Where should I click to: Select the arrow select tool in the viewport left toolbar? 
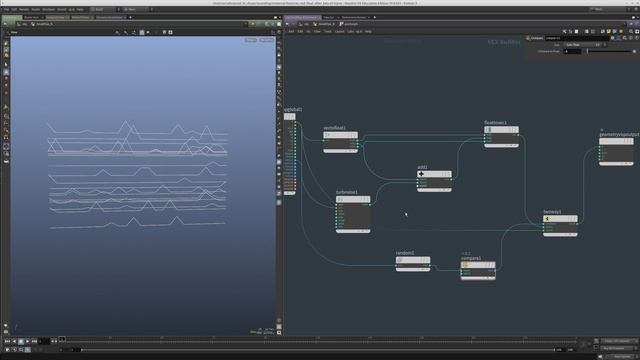(6, 64)
